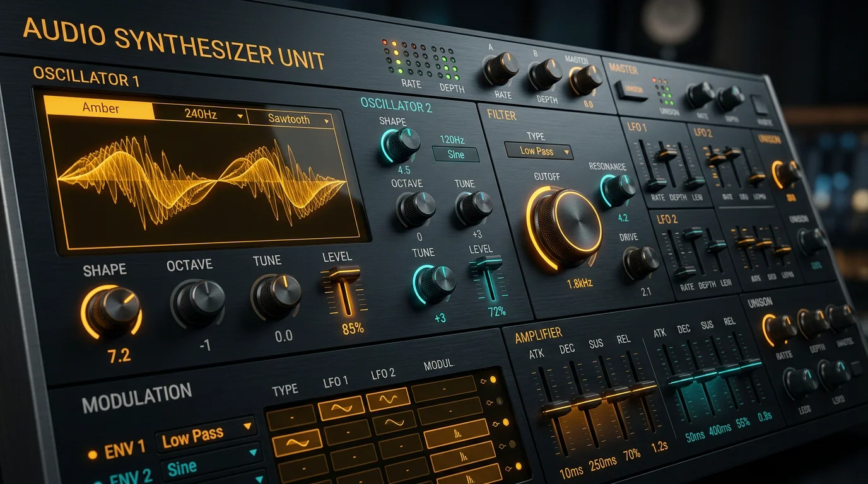The image size is (868, 484).
Task: Select the sine wave cell under LFO 1 in the matrix's top row
Action: pyautogui.click(x=341, y=408)
